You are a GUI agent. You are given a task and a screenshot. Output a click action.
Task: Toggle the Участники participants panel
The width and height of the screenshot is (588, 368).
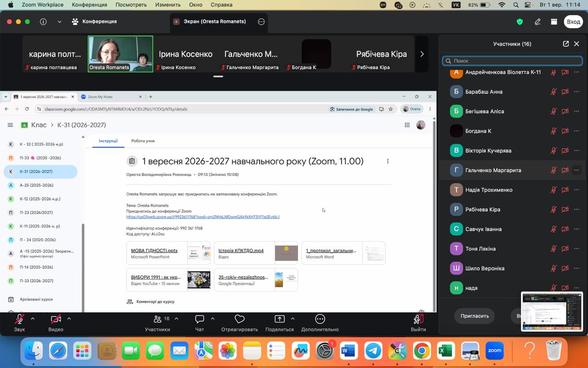(158, 323)
